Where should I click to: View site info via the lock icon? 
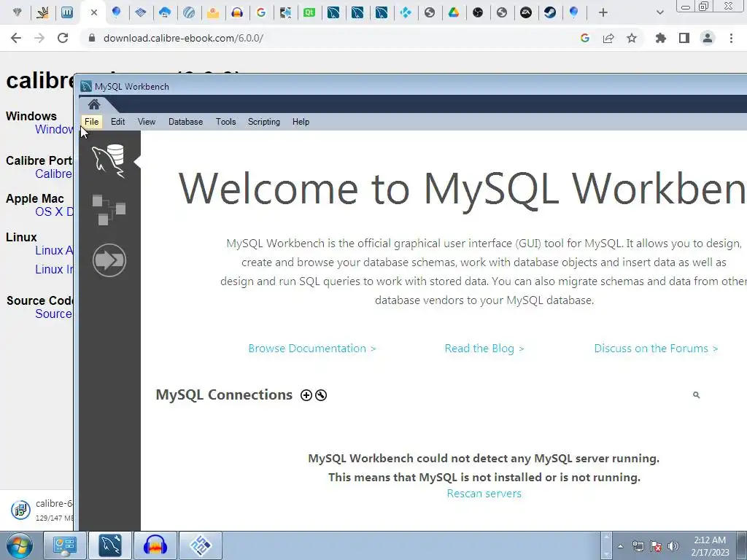coord(92,38)
